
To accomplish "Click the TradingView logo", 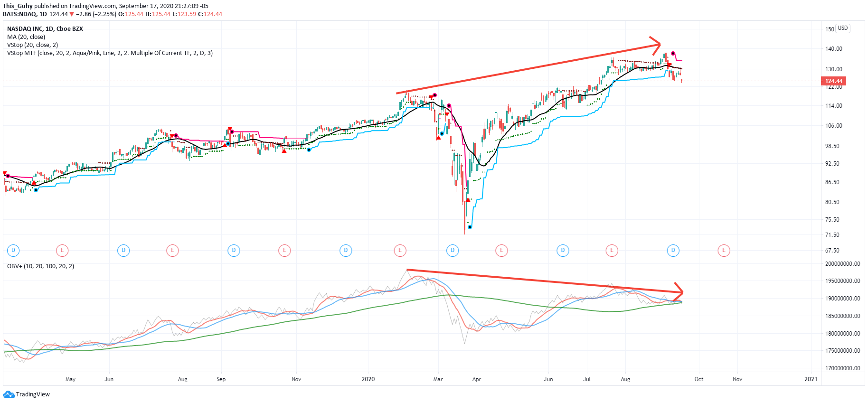I will click(26, 394).
